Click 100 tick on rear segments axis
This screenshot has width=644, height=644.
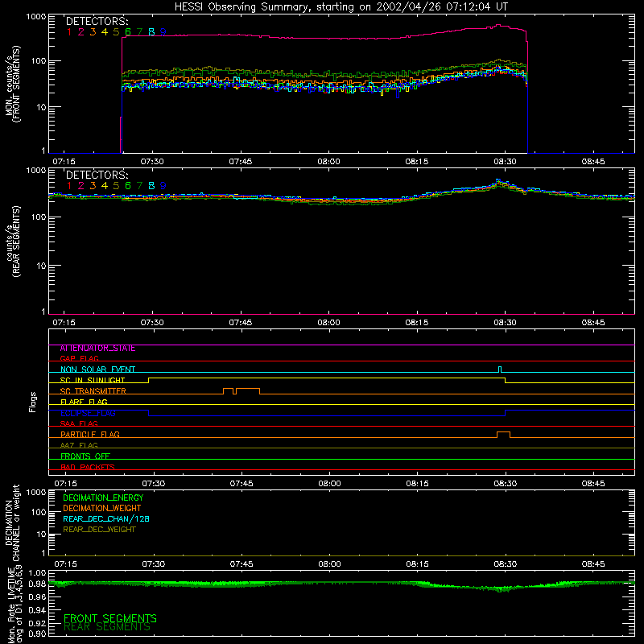click(x=38, y=217)
